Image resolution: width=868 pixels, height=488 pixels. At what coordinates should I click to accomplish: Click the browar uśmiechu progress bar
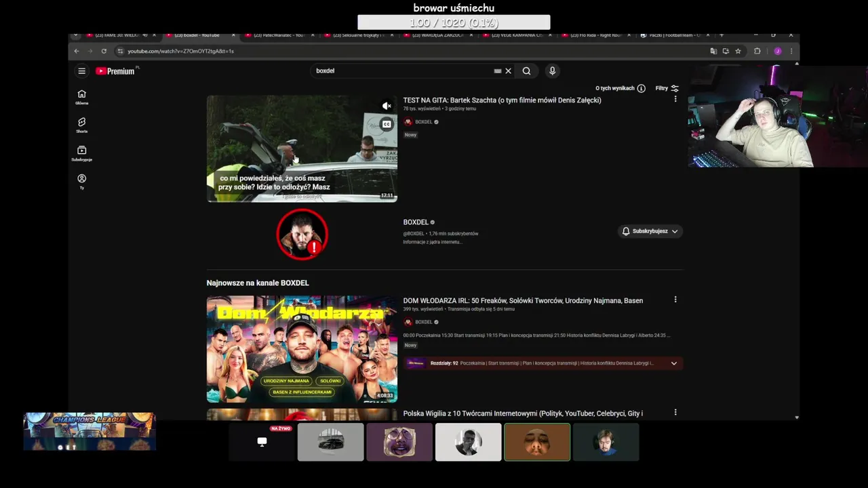point(454,22)
